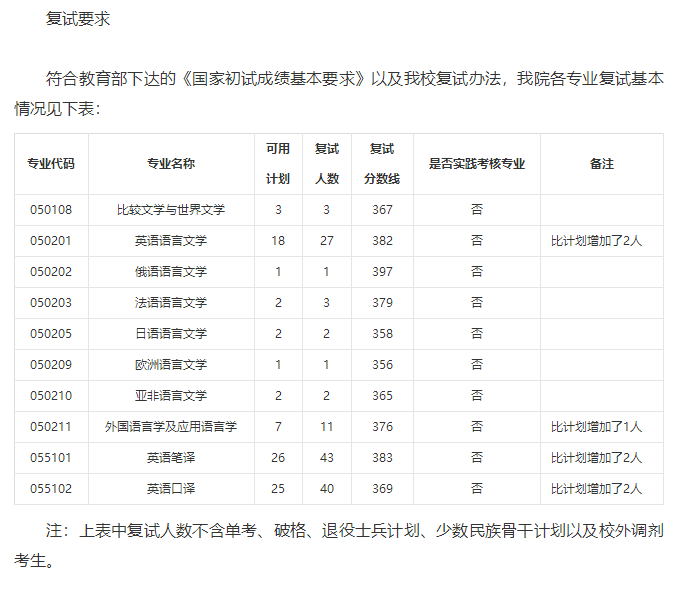Select the 专业名称 column header
691x593 pixels.
tap(171, 164)
